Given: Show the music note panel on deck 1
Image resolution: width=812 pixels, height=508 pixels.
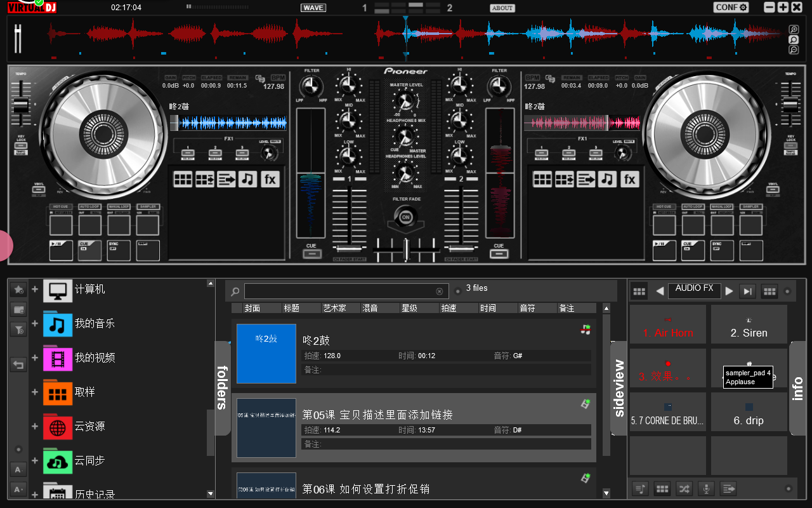Looking at the screenshot, I should (x=247, y=179).
